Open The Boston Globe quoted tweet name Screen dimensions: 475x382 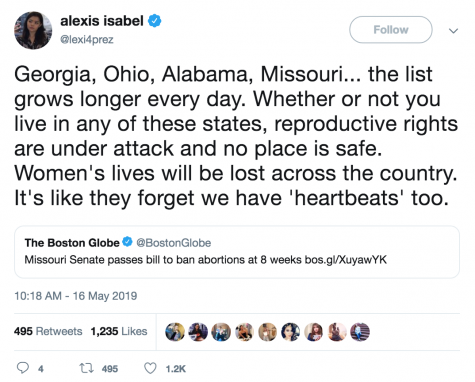pos(72,243)
